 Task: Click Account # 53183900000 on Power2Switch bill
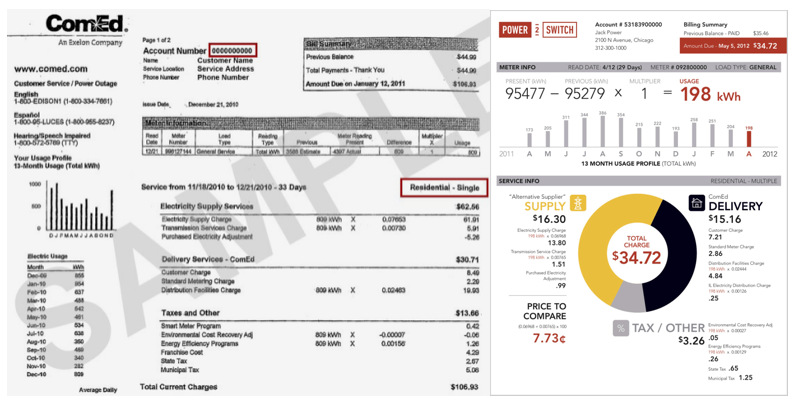(x=628, y=25)
